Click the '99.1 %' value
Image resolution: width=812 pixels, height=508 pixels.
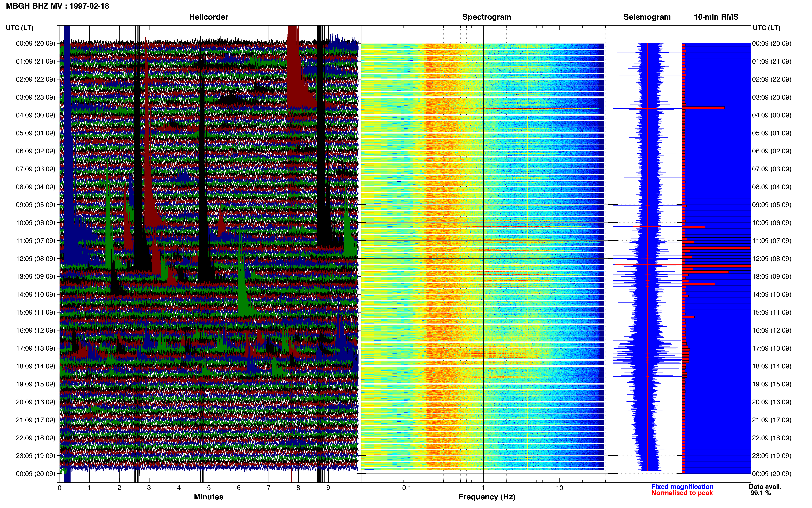pos(761,493)
